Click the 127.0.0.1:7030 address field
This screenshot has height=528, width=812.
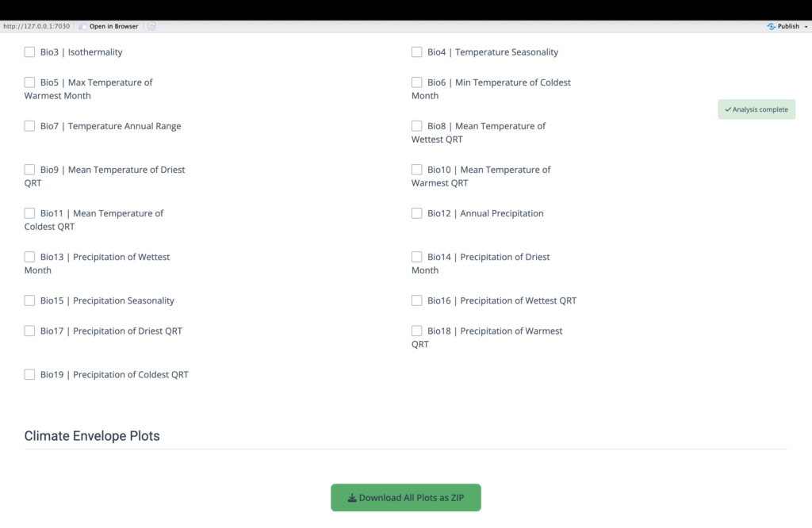(x=36, y=26)
